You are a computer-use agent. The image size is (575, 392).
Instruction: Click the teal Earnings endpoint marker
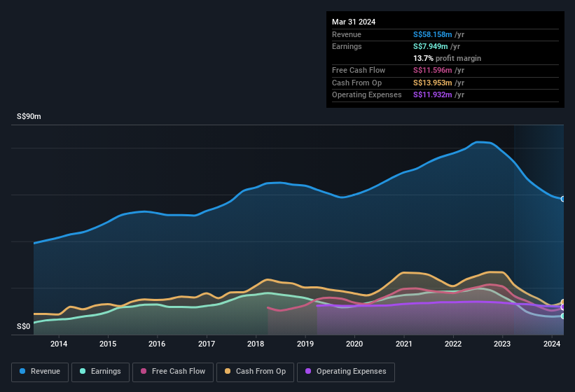563,316
